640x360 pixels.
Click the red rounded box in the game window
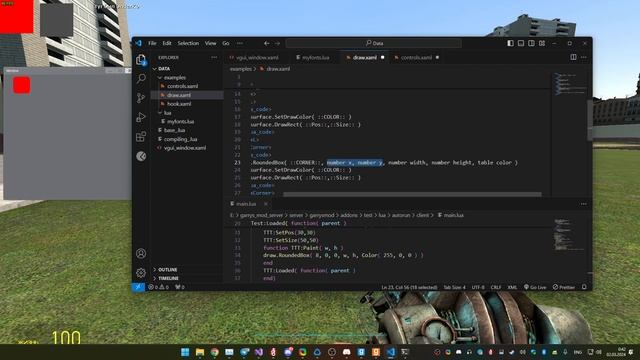click(22, 85)
